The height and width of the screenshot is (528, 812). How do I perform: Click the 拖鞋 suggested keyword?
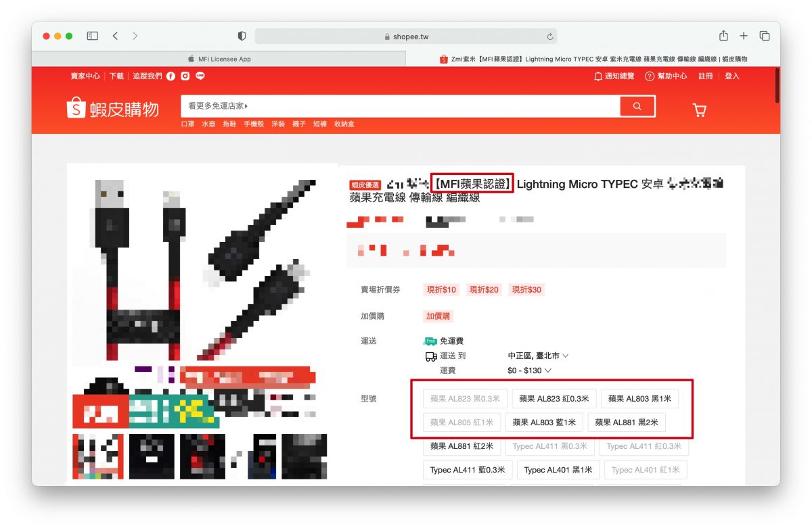coord(229,124)
